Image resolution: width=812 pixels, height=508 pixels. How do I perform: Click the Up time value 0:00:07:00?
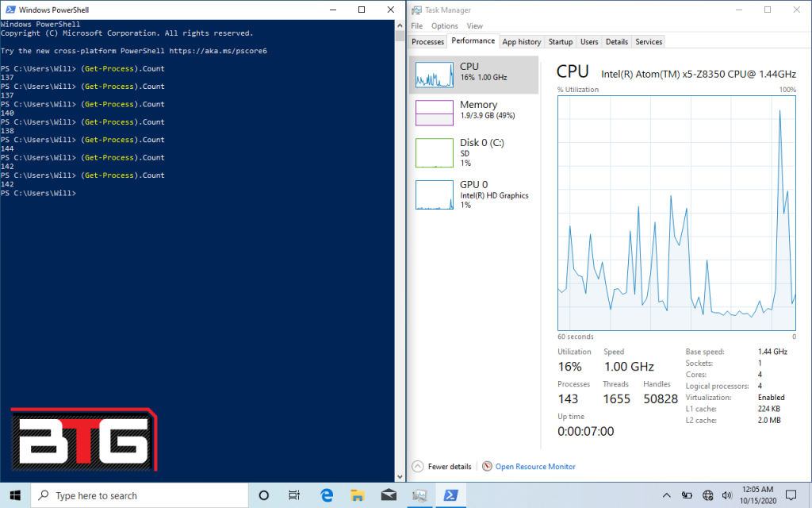tap(586, 431)
